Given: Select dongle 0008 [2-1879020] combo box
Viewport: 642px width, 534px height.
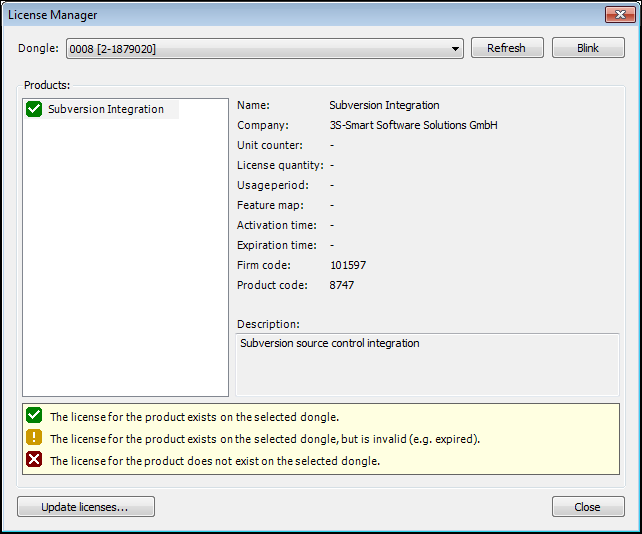Looking at the screenshot, I should tap(264, 49).
